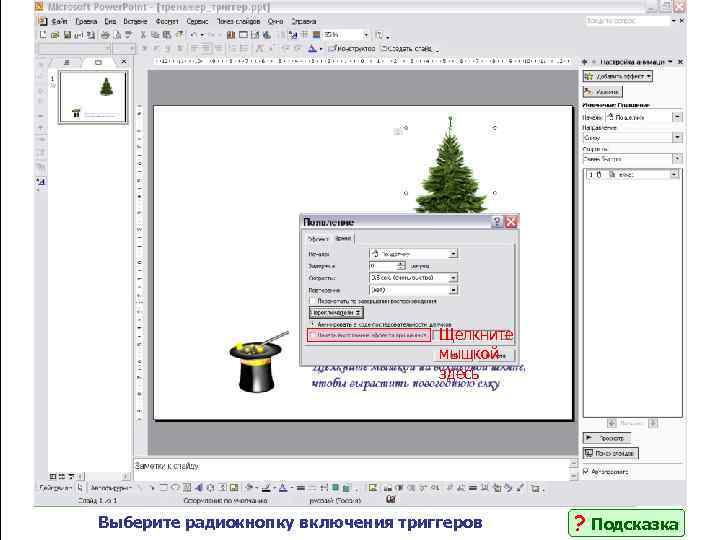
Task: Expand the animation effect item dropdown arrow
Action: pyautogui.click(x=674, y=174)
